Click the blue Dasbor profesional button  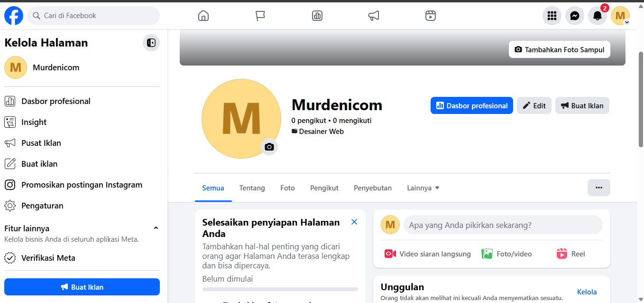coord(471,105)
